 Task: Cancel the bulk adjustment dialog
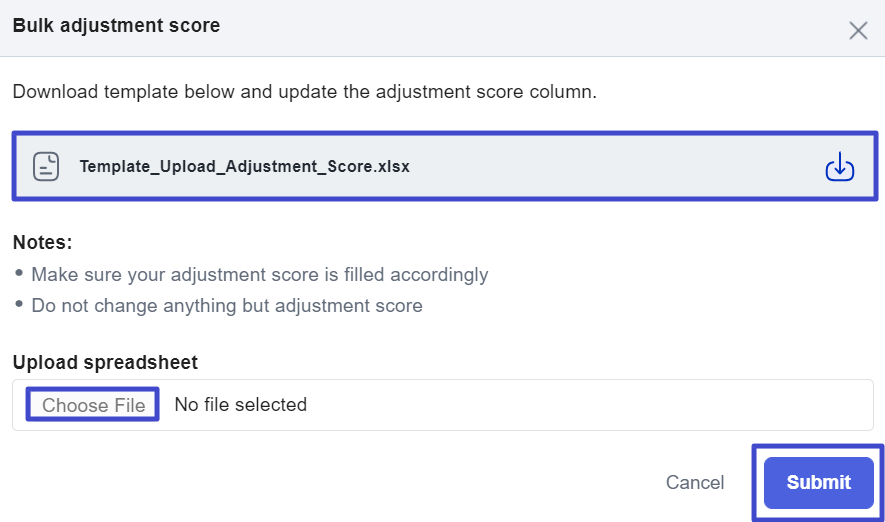click(x=695, y=483)
